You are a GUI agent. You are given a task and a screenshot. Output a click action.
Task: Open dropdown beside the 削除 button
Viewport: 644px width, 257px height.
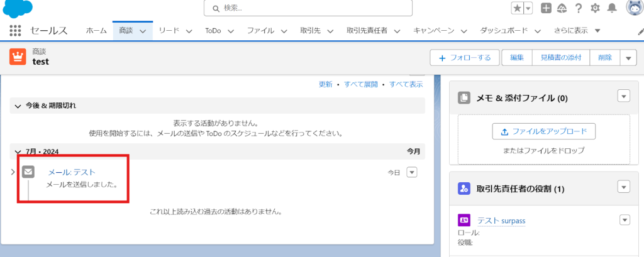pyautogui.click(x=628, y=58)
